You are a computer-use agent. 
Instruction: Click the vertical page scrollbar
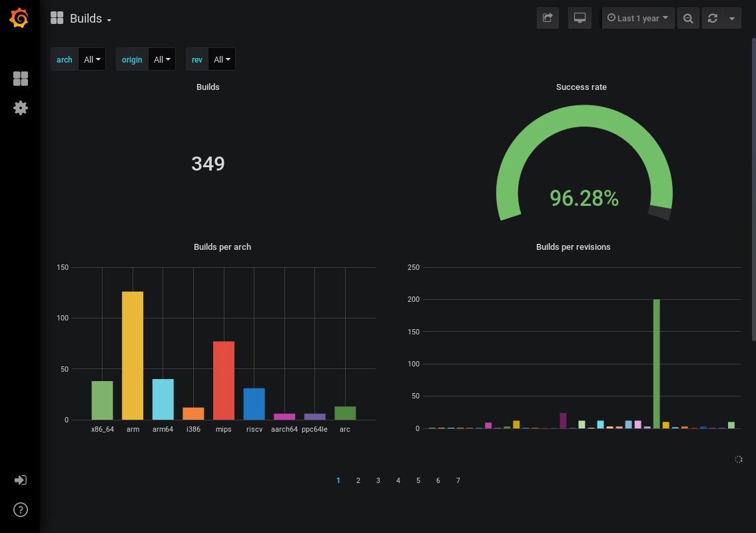pyautogui.click(x=753, y=189)
